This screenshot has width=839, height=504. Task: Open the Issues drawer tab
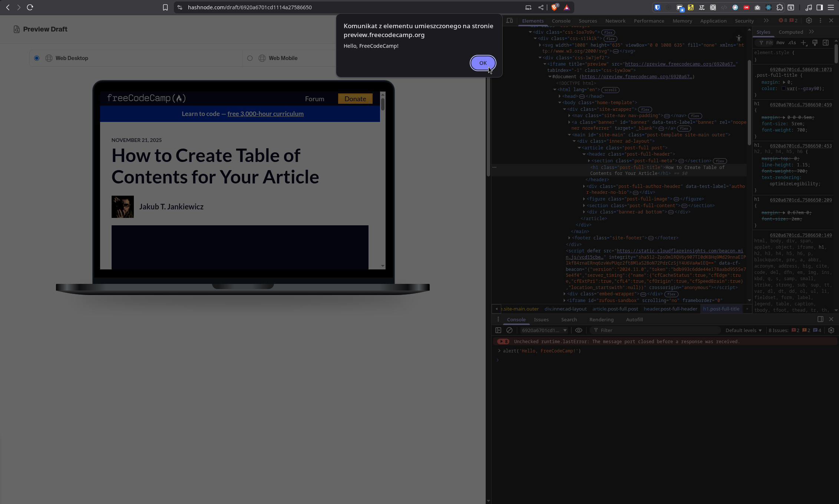pos(541,319)
